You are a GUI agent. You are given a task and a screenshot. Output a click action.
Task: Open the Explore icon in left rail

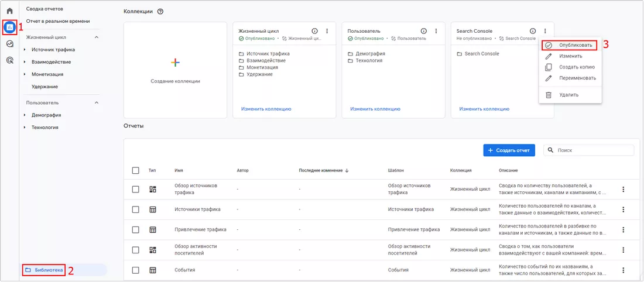pos(10,44)
